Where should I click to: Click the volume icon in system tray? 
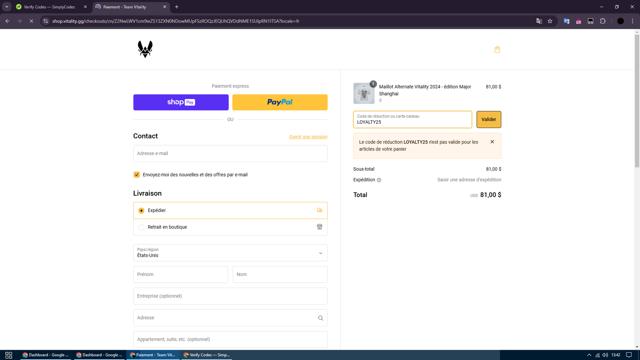point(605,355)
